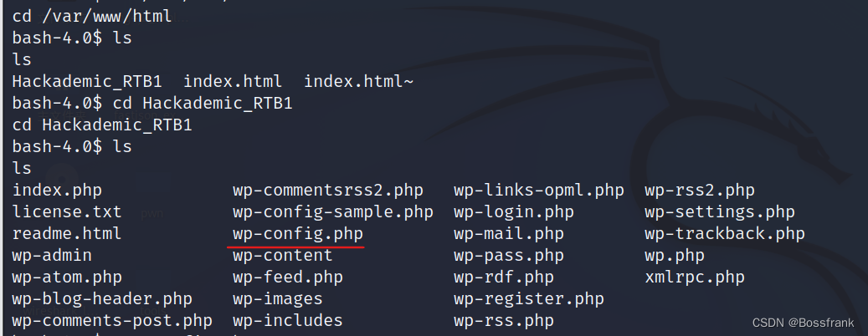The height and width of the screenshot is (336, 868).
Task: Click license.txt in the file listing
Action: pos(67,212)
